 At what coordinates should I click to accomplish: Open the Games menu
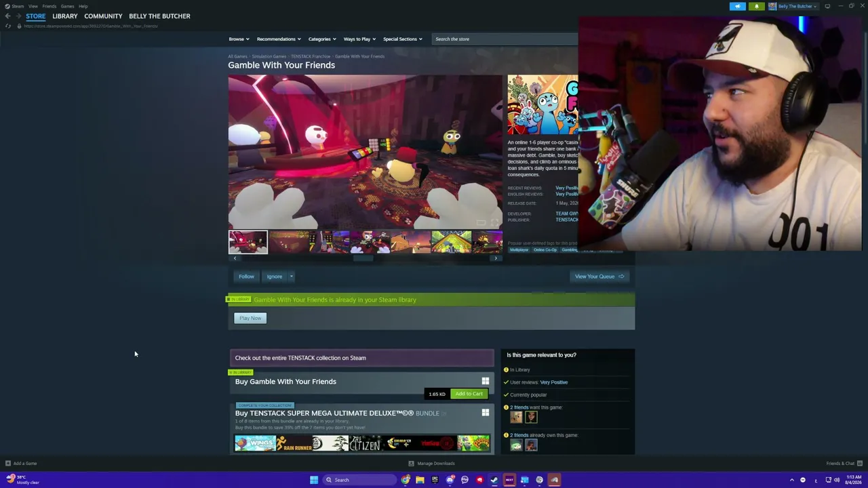[x=67, y=6]
